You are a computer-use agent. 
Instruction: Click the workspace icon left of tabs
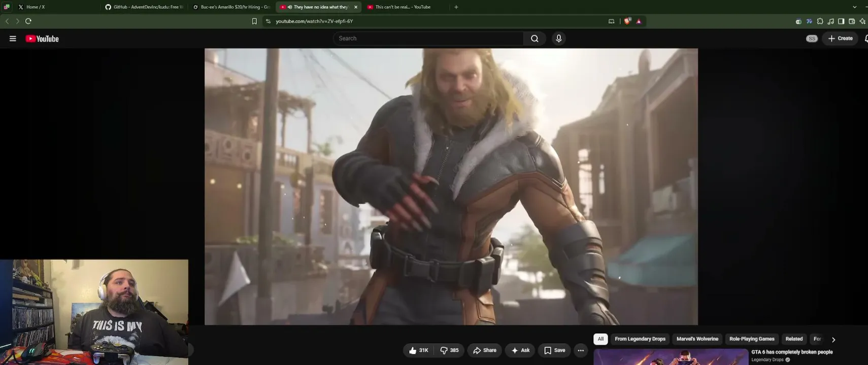pyautogui.click(x=7, y=7)
